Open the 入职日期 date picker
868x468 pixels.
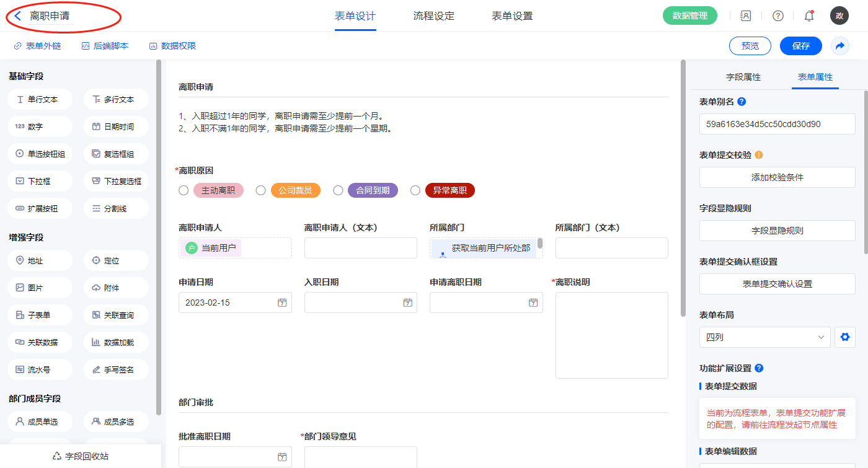(x=408, y=302)
